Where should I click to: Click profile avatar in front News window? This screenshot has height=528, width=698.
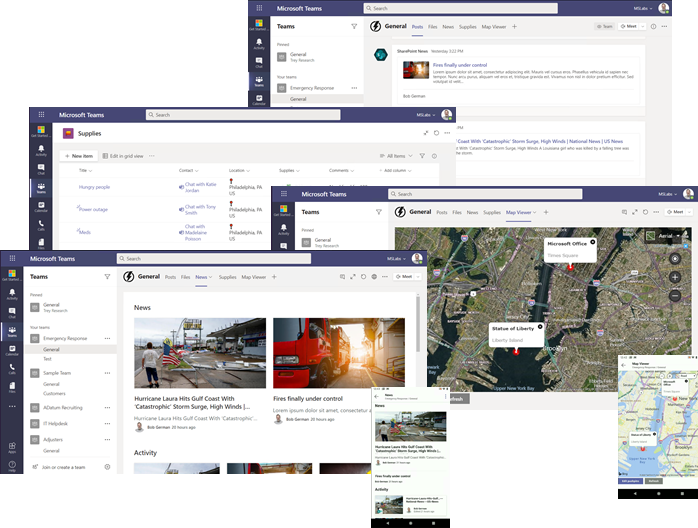(x=417, y=259)
